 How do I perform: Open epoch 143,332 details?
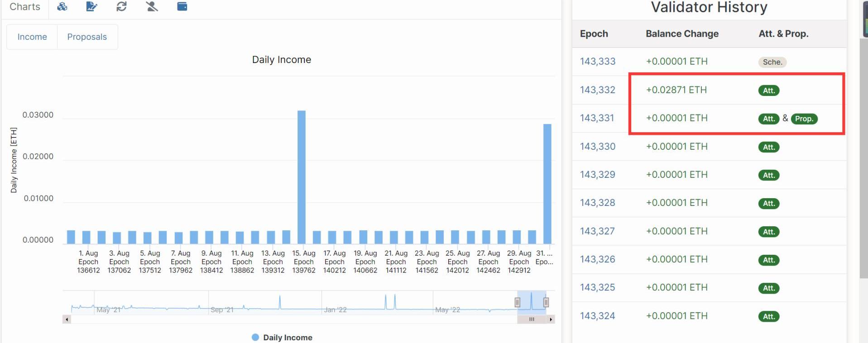pos(598,90)
